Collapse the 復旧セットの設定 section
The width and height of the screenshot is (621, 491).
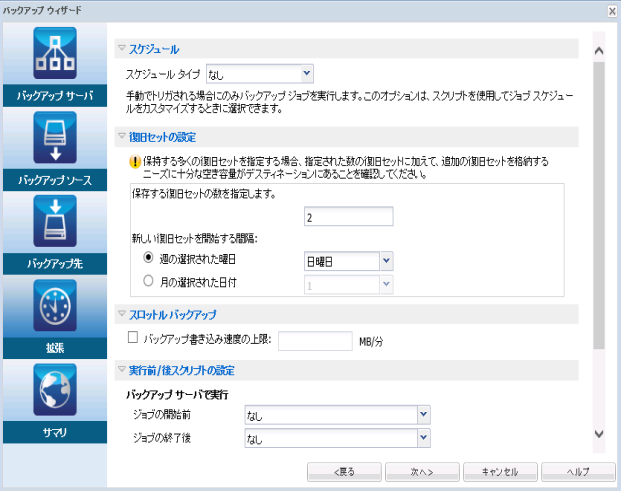click(x=122, y=136)
